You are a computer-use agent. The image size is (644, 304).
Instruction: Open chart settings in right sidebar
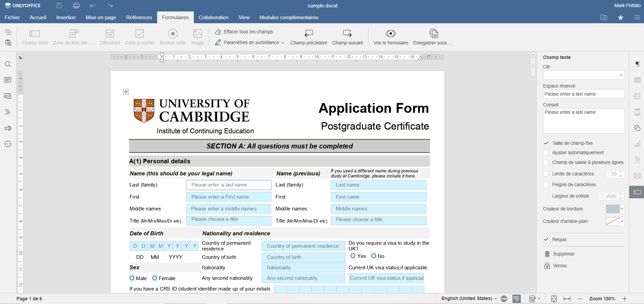tap(637, 144)
